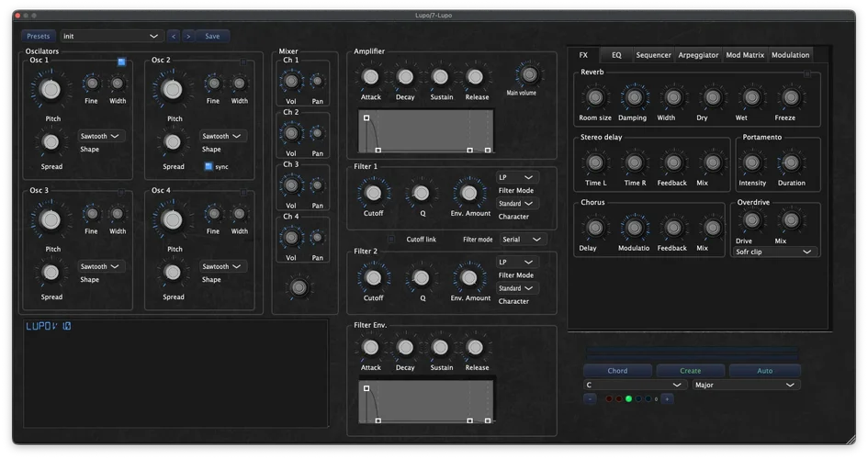Select the green indicator dot
The width and height of the screenshot is (868, 459).
point(628,398)
